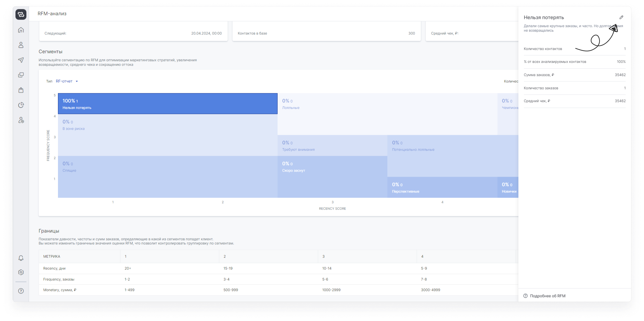Click the Recency boundary cell 15-19
This screenshot has height=321, width=644.
tap(228, 268)
